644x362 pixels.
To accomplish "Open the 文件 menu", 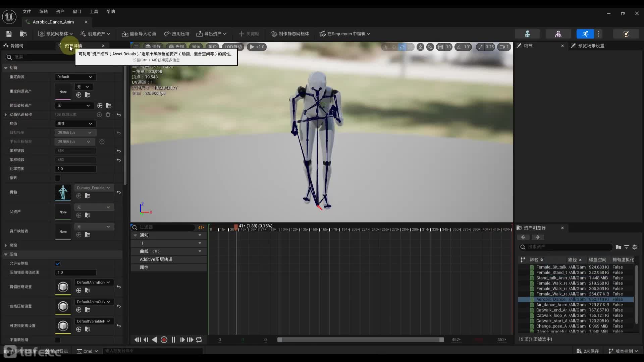I will [x=27, y=11].
